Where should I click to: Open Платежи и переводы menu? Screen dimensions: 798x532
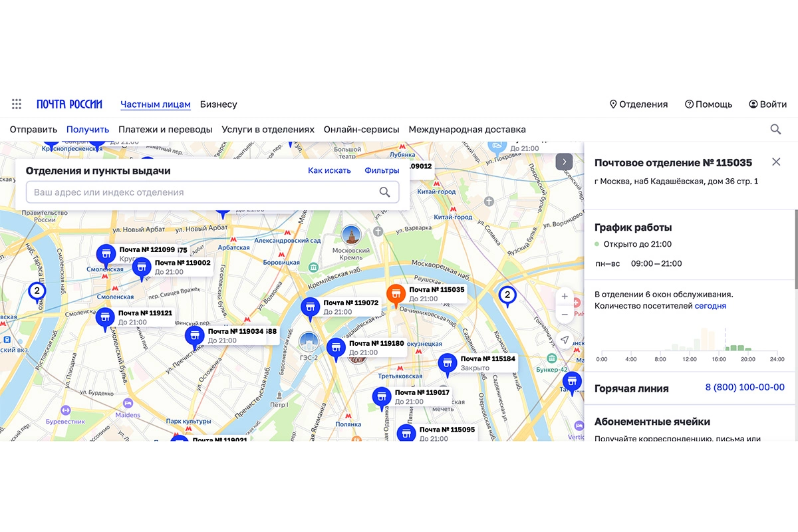166,130
